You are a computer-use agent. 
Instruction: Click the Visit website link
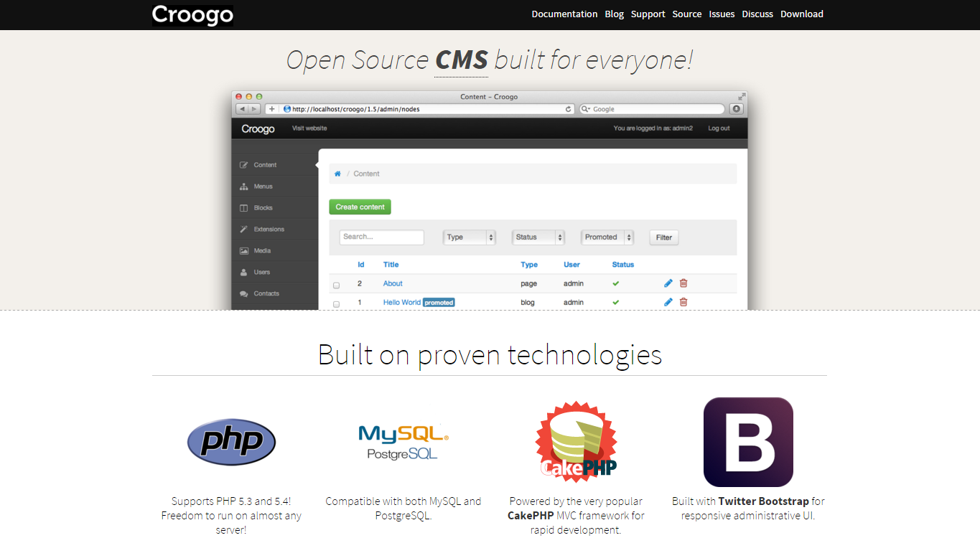309,128
